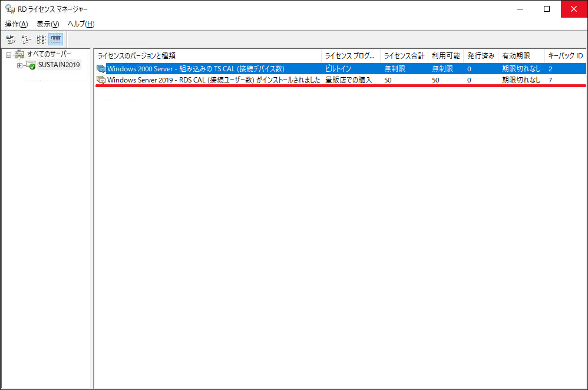Click 50 in the ライセンス合計 column
This screenshot has height=390, width=588.
388,80
